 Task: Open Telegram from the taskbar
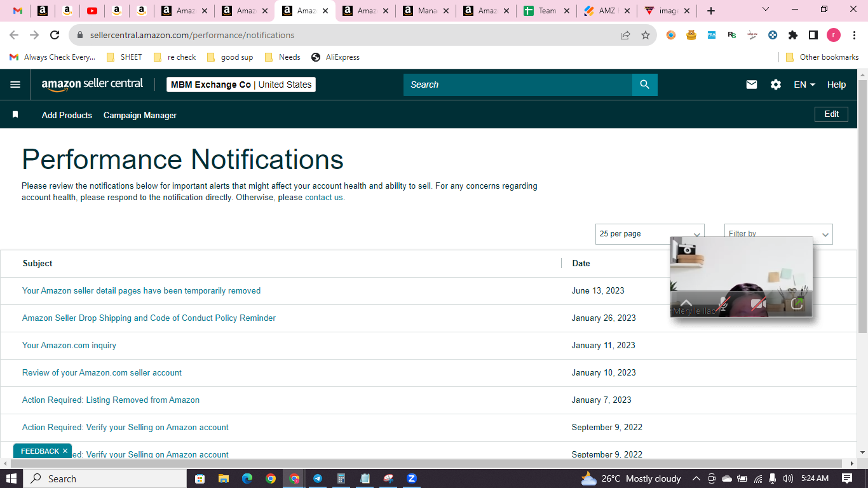[x=318, y=478]
